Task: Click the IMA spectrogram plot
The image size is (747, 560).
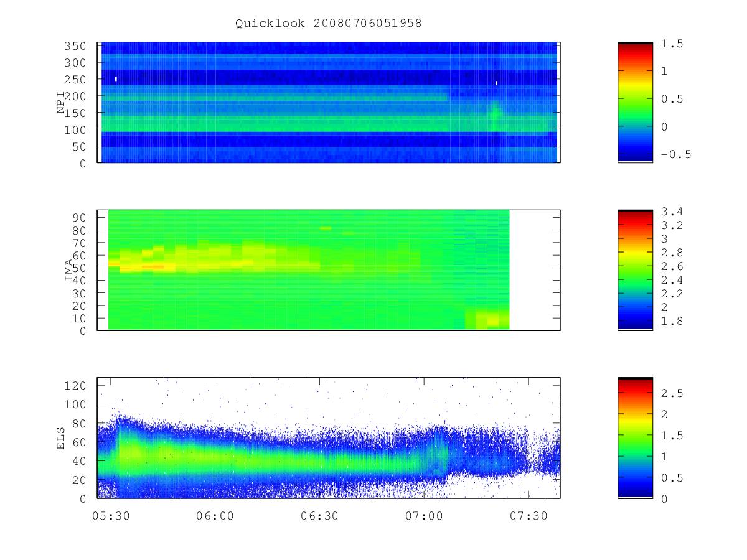Action: pyautogui.click(x=329, y=270)
